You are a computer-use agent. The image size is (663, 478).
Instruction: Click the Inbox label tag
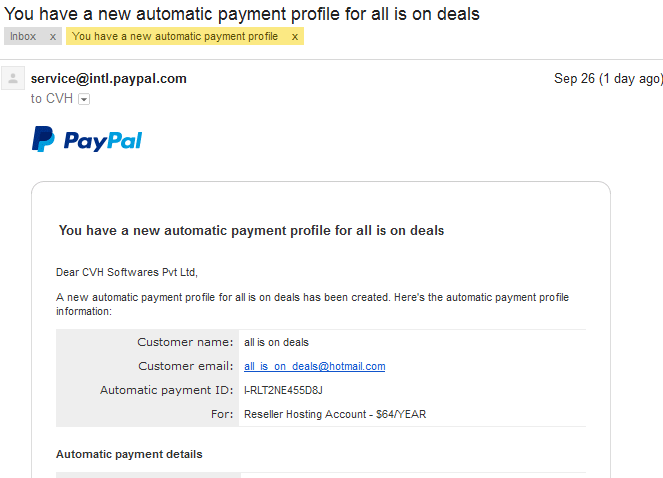[x=23, y=36]
